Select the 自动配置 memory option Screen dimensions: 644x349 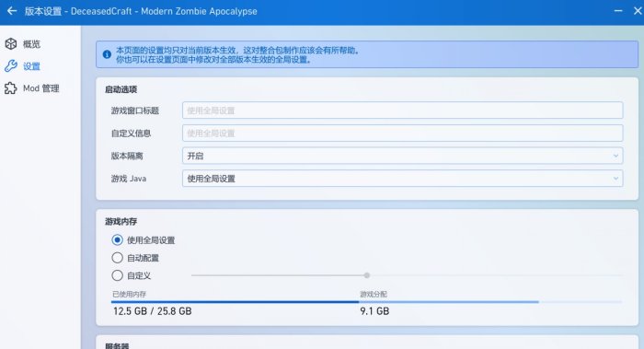point(117,258)
